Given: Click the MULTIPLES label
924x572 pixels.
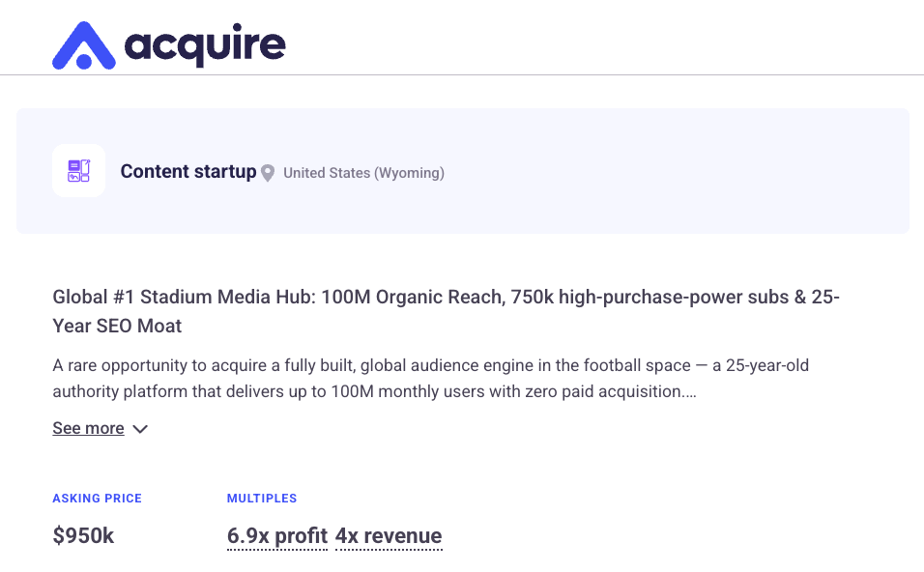Looking at the screenshot, I should click(x=262, y=499).
